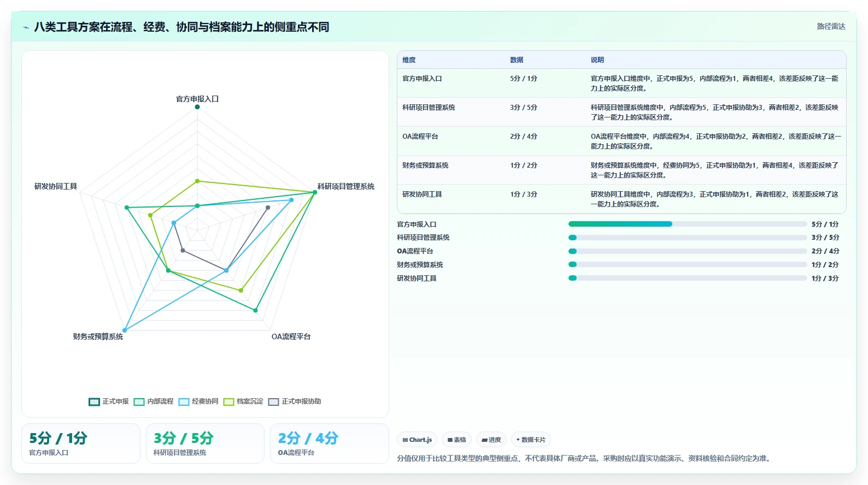Open the 2分 / 4分 OA流程平台 data card
868x485 pixels.
[x=330, y=443]
